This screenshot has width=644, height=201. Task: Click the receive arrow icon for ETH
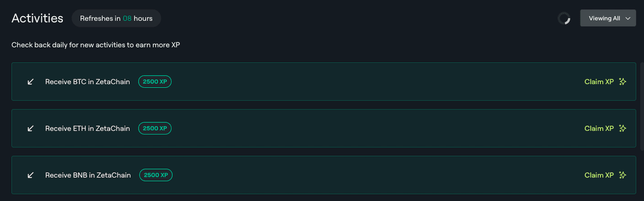[31, 129]
